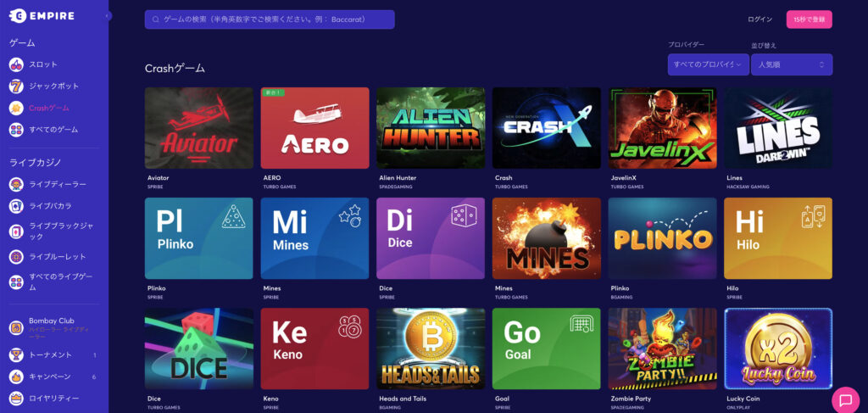The image size is (868, 413).
Task: Open the Lines Dare2Win thumbnail
Action: [778, 128]
